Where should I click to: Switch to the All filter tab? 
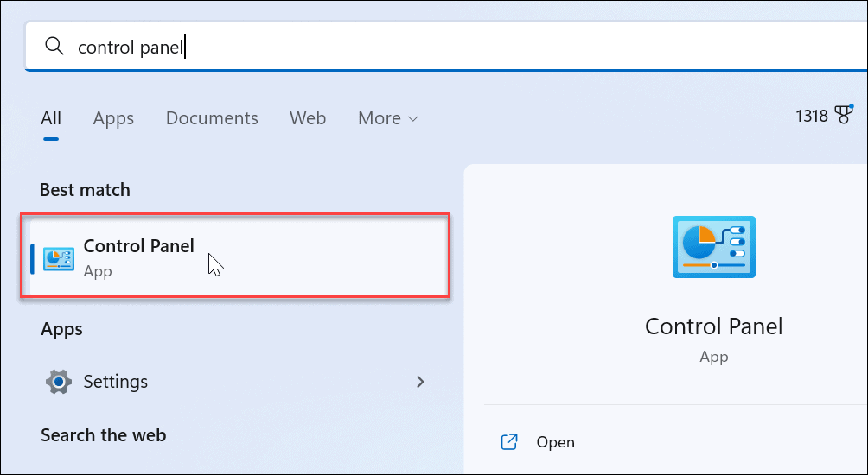[x=51, y=118]
